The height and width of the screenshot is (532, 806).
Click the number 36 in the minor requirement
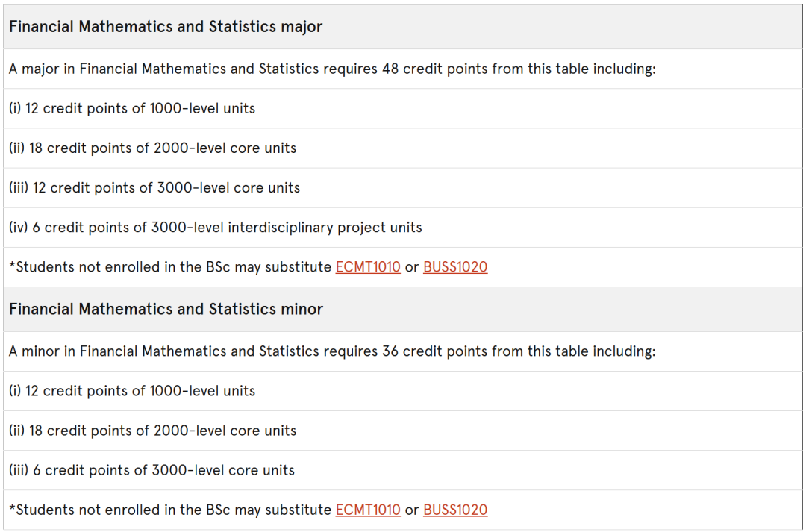tap(390, 351)
